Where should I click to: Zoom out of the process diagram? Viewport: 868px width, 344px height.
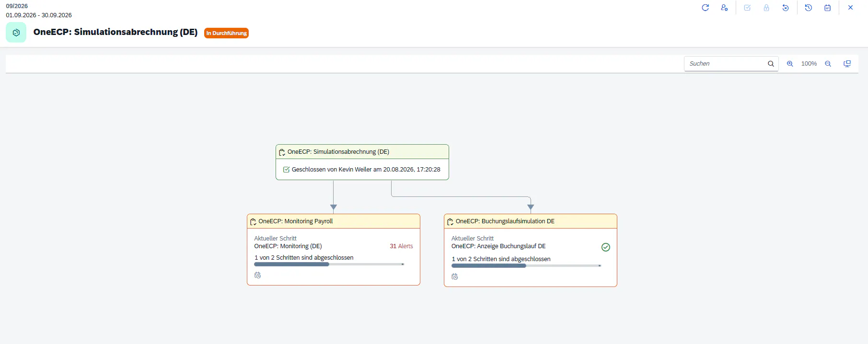[828, 64]
